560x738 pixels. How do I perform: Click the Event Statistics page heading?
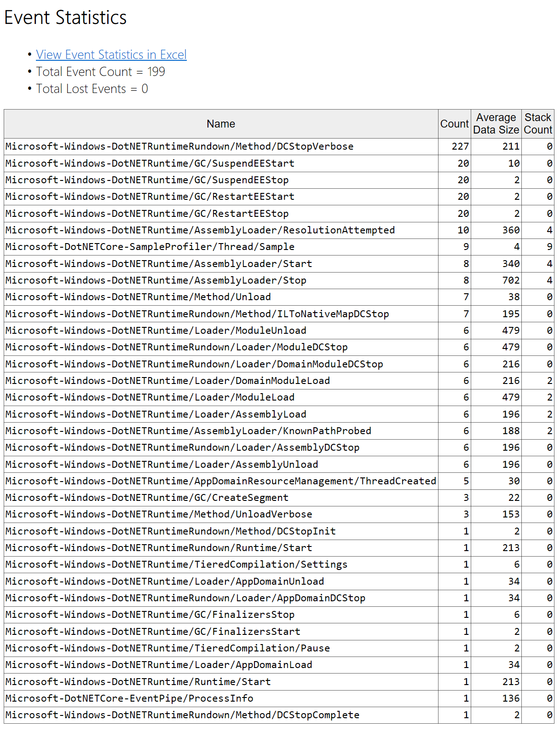click(65, 17)
